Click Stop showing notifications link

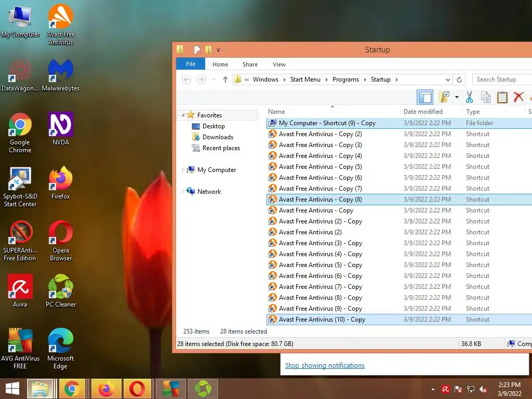click(325, 365)
